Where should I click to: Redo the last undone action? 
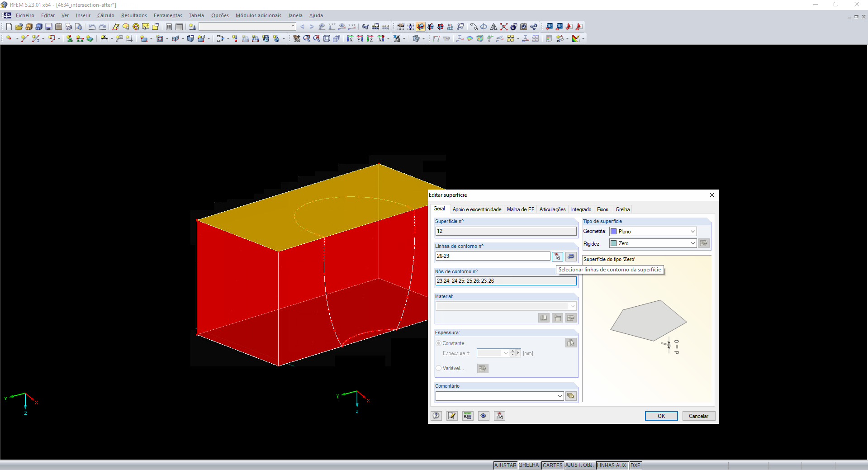(102, 27)
